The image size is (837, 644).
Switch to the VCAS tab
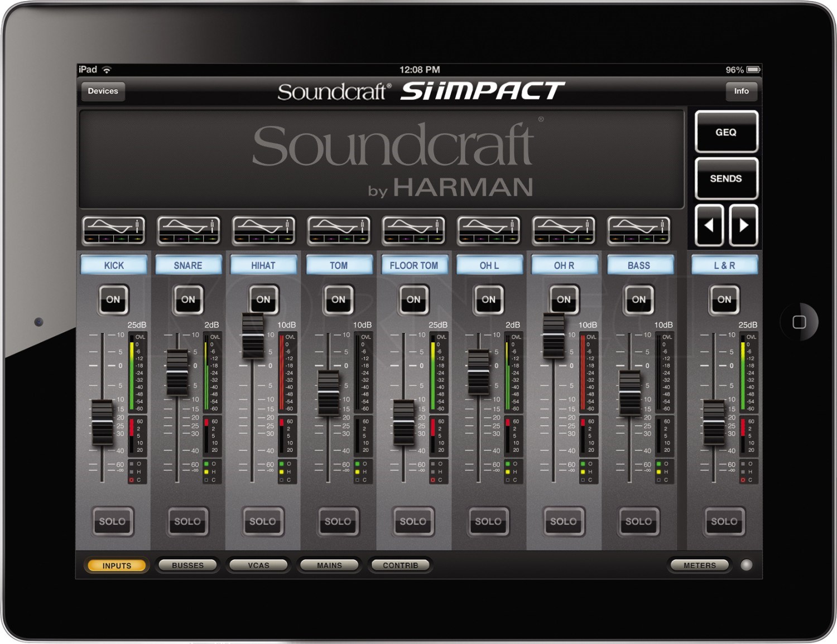click(x=259, y=565)
